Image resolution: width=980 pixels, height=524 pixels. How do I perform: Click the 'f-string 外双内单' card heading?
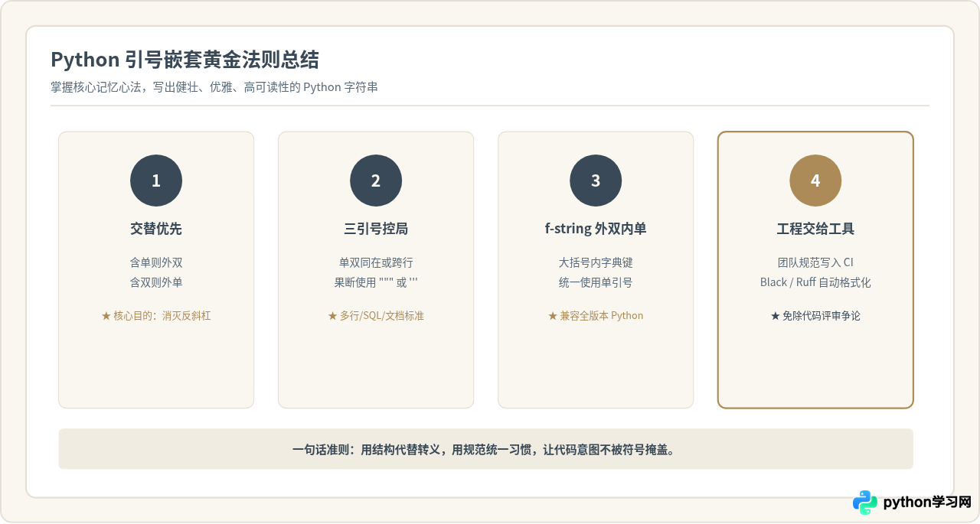tap(596, 229)
